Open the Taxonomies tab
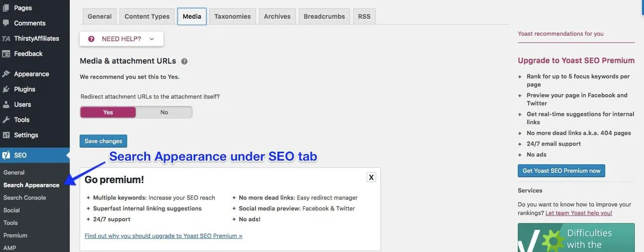Image resolution: width=644 pixels, height=252 pixels. pyautogui.click(x=232, y=16)
